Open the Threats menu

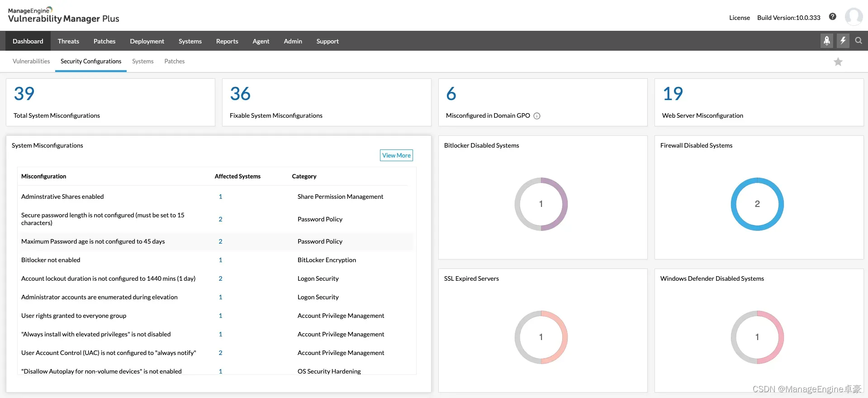tap(68, 41)
